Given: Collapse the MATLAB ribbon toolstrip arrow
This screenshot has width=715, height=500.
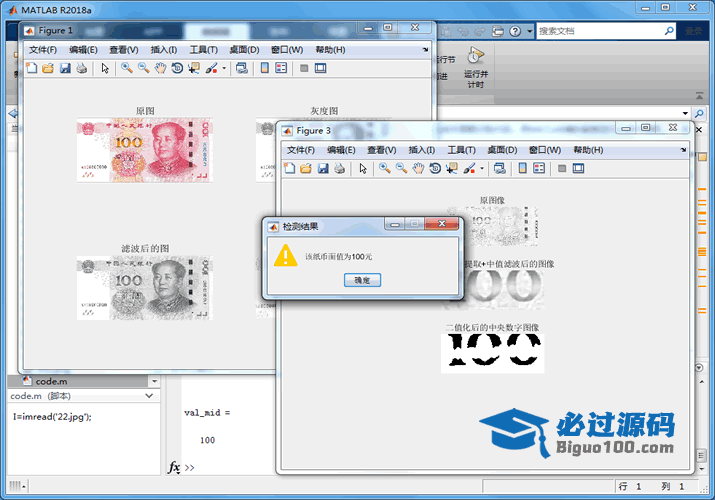Looking at the screenshot, I should pyautogui.click(x=699, y=96).
